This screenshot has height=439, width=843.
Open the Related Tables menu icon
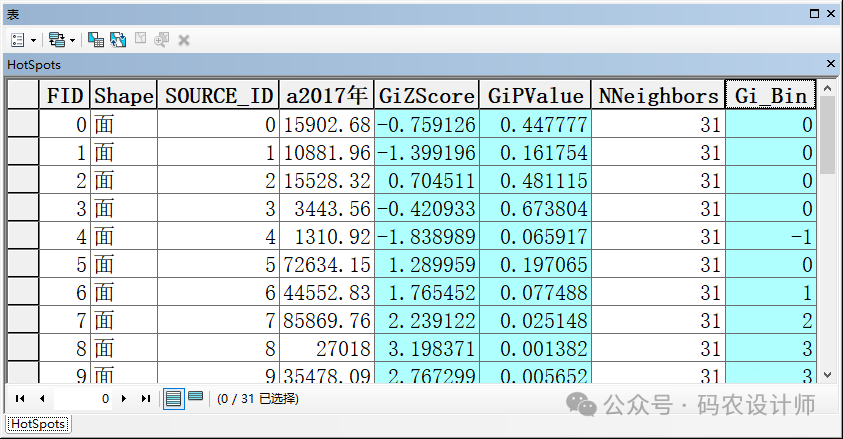[56, 40]
